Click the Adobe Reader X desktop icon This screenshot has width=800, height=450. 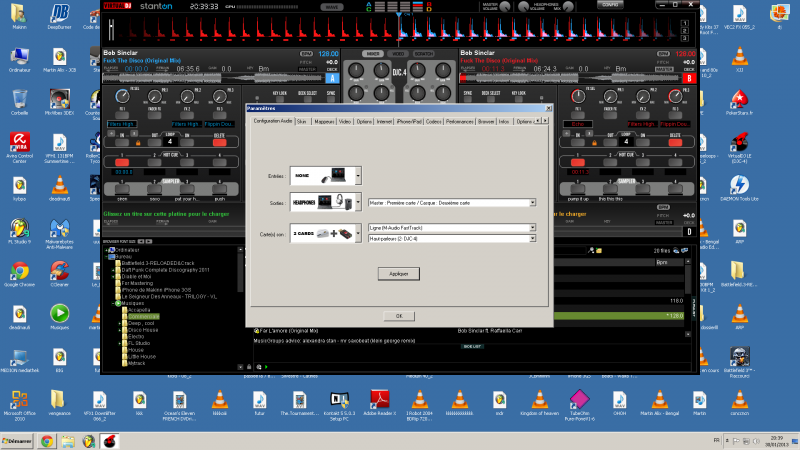pyautogui.click(x=382, y=397)
